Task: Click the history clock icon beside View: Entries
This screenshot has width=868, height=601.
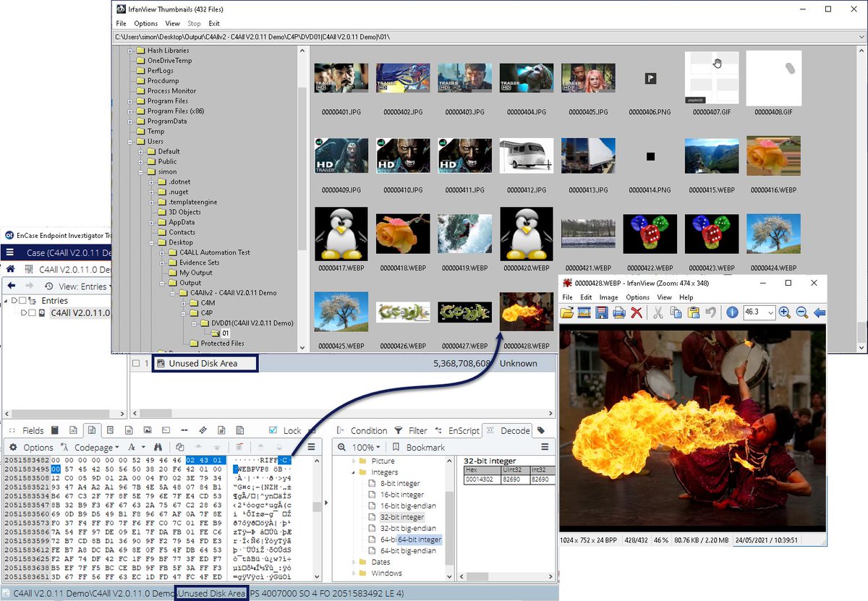Action: coord(50,286)
